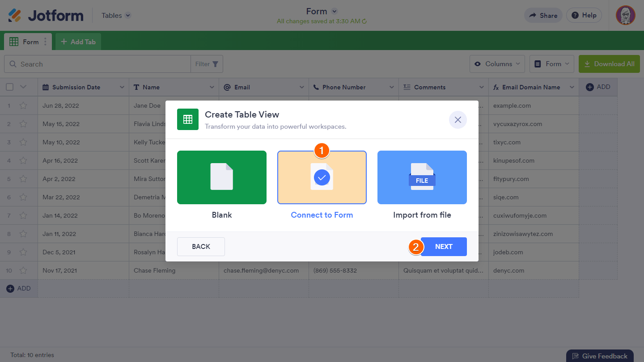The width and height of the screenshot is (644, 362).
Task: Choose the Connect to Form option
Action: click(322, 177)
